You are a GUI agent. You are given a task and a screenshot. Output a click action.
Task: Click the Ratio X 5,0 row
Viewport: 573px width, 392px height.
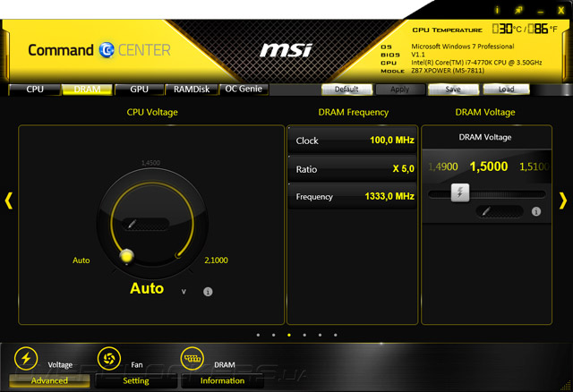pos(353,169)
